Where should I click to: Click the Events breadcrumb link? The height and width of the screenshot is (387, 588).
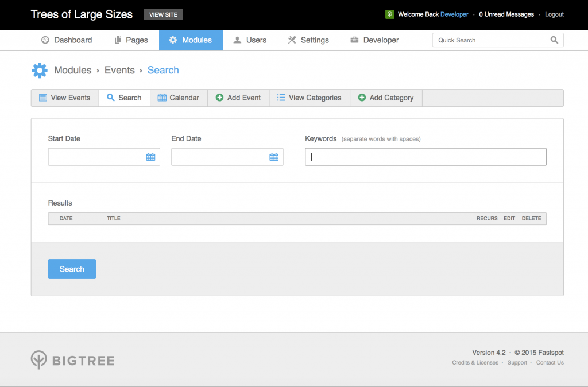tap(119, 70)
